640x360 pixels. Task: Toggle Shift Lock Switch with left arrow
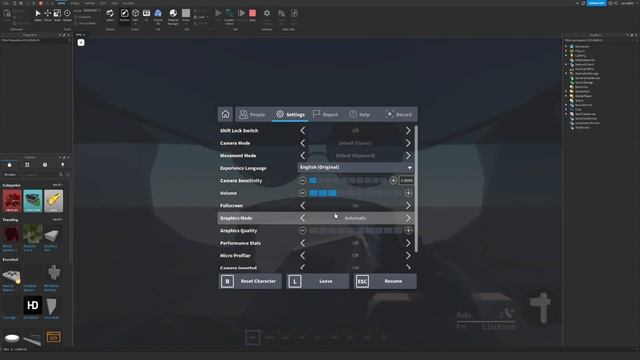302,131
